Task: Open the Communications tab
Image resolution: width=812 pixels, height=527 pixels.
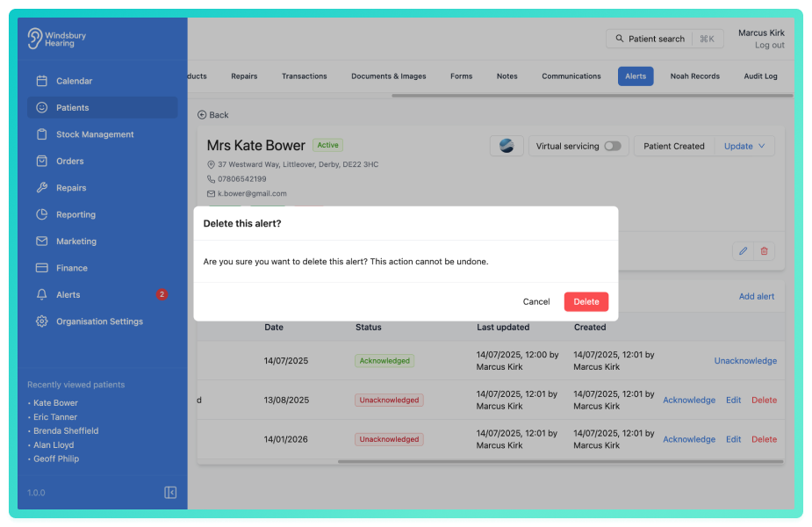Action: [x=571, y=76]
